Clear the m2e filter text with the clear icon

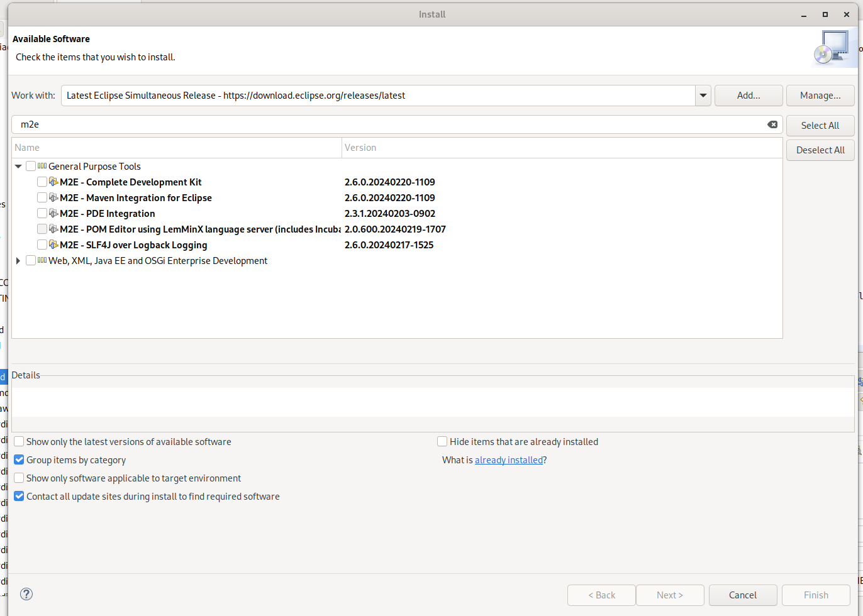tap(772, 124)
